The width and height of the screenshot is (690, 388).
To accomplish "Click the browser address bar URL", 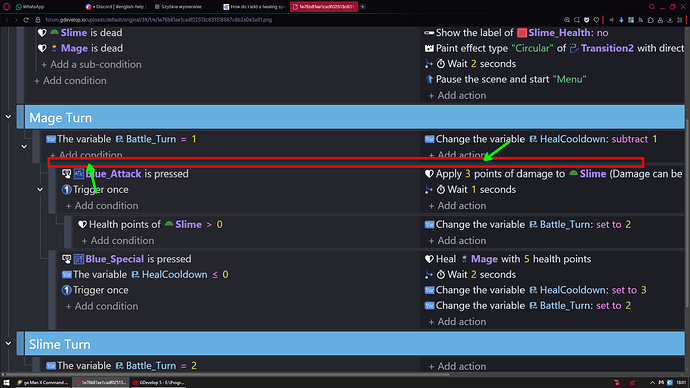I will pyautogui.click(x=158, y=20).
